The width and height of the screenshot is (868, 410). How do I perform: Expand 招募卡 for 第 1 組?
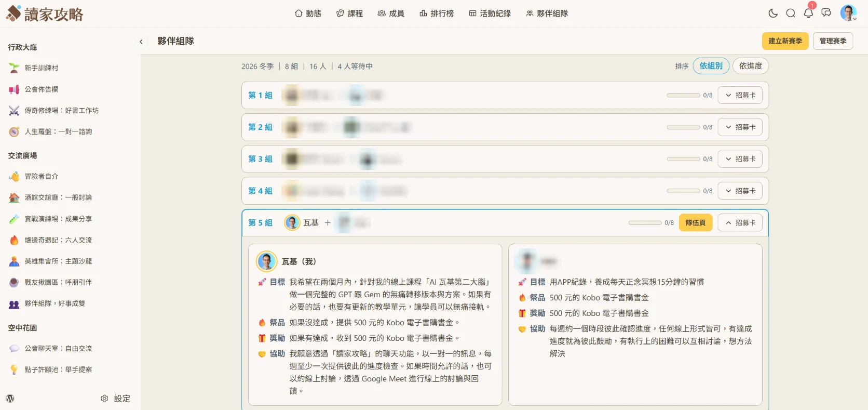pos(740,95)
